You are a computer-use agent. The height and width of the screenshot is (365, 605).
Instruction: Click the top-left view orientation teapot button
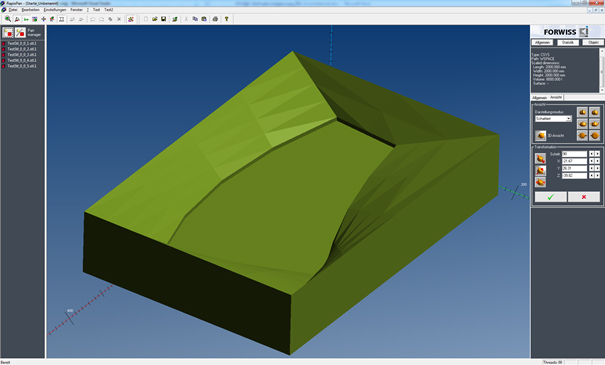[582, 112]
